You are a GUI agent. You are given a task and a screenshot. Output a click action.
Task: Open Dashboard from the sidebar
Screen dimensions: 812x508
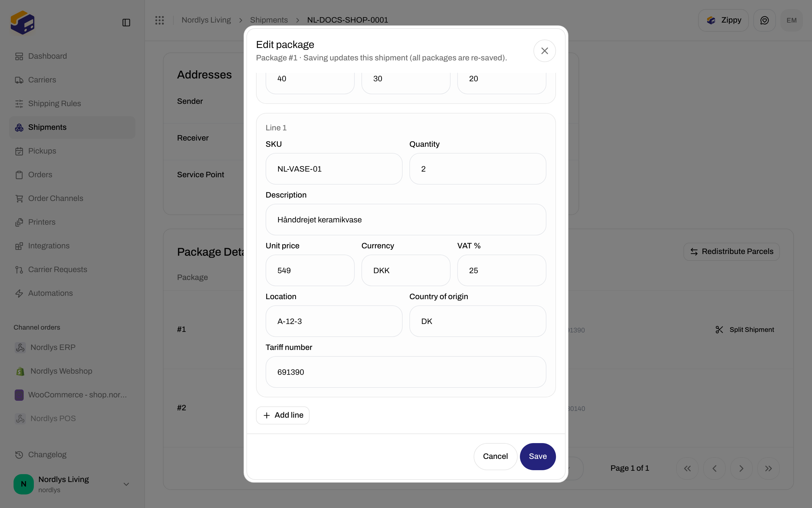point(72,56)
